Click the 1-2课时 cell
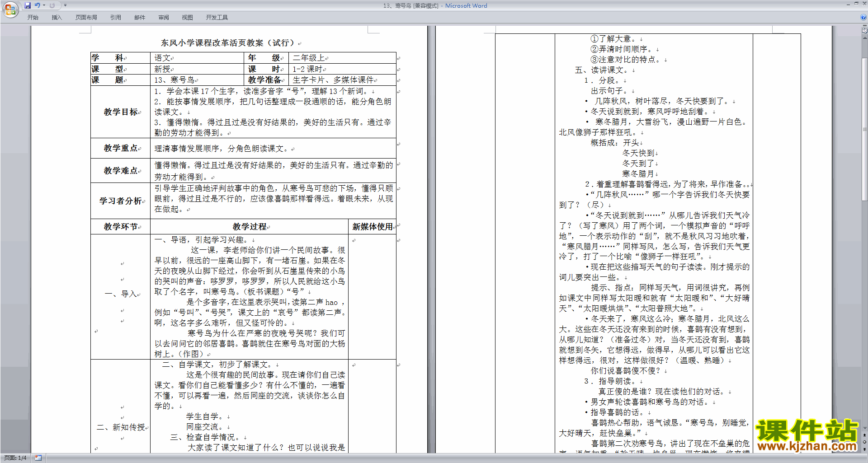Screen dimensions: 868x463 click(x=343, y=69)
